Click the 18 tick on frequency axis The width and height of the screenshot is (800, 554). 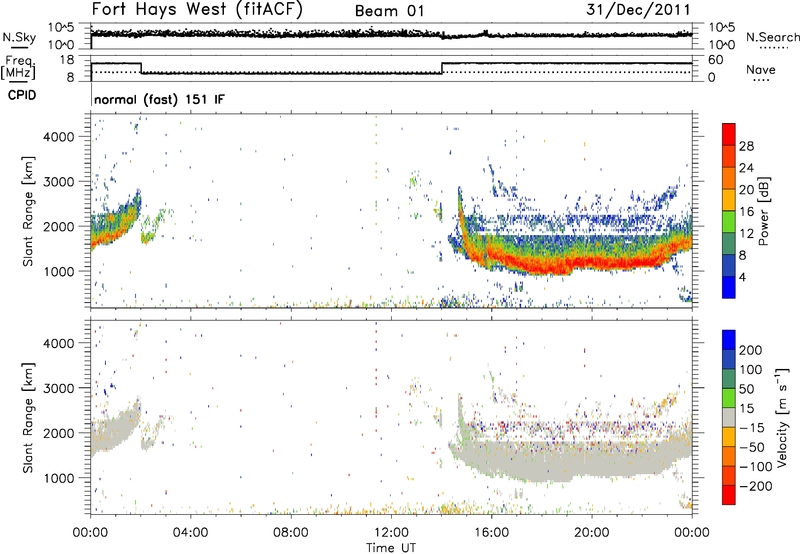click(66, 60)
